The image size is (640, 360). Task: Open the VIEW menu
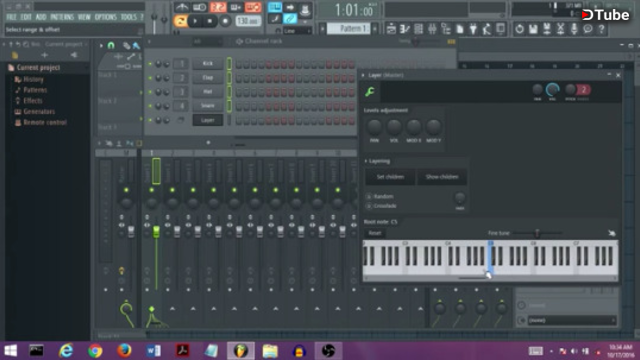(84, 17)
